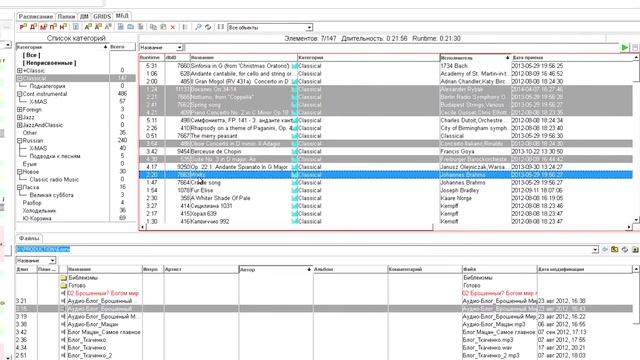Select the Файлы tab
640x360 pixels.
point(29,238)
